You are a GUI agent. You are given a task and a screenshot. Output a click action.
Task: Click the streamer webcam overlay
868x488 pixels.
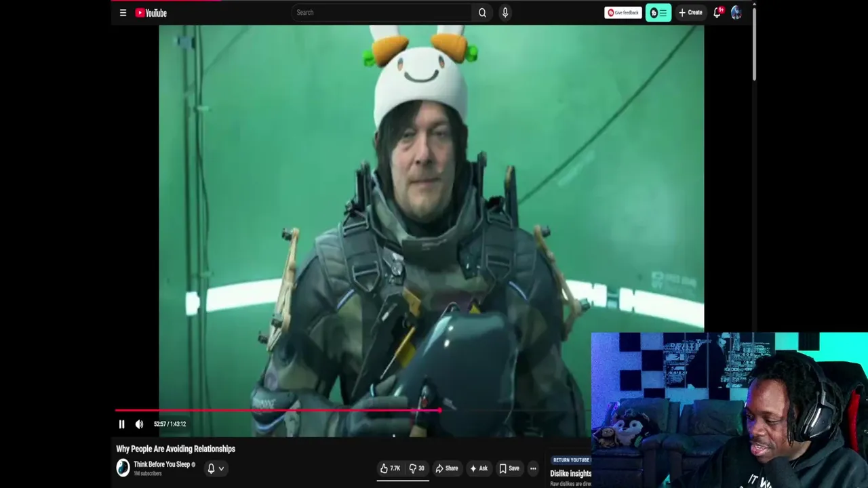[729, 410]
